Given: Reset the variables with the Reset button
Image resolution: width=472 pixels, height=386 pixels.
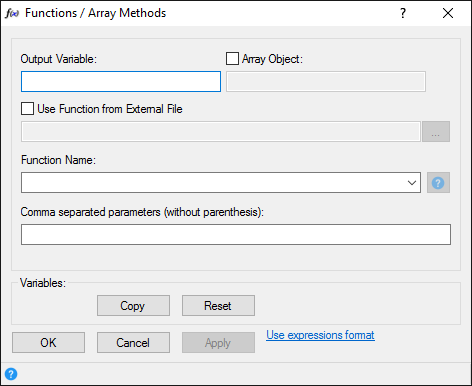Looking at the screenshot, I should pyautogui.click(x=218, y=305).
